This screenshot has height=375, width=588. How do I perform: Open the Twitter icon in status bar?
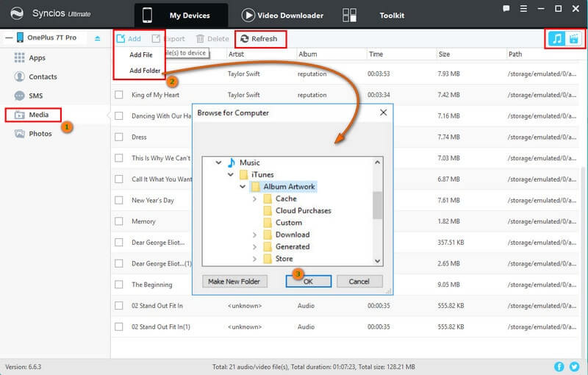coord(574,366)
